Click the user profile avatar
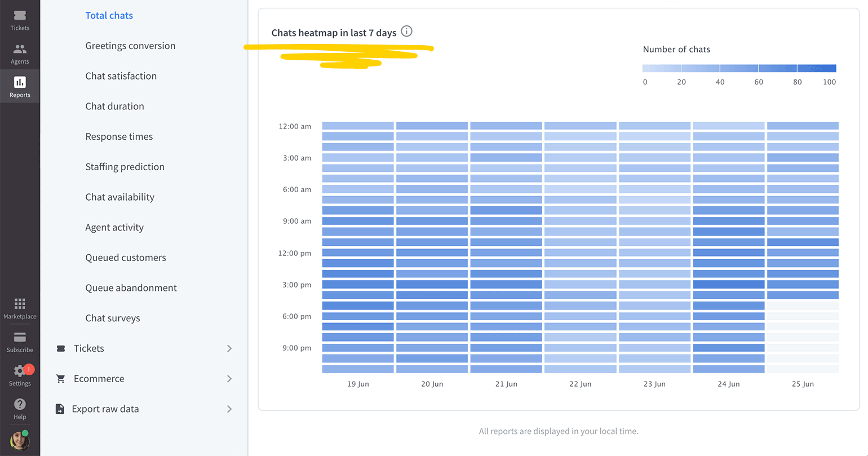 click(20, 440)
